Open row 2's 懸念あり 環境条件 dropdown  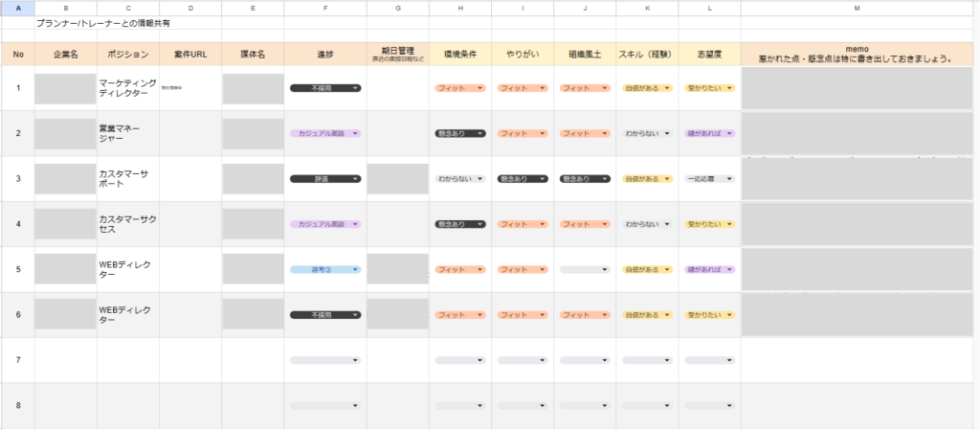pyautogui.click(x=460, y=133)
